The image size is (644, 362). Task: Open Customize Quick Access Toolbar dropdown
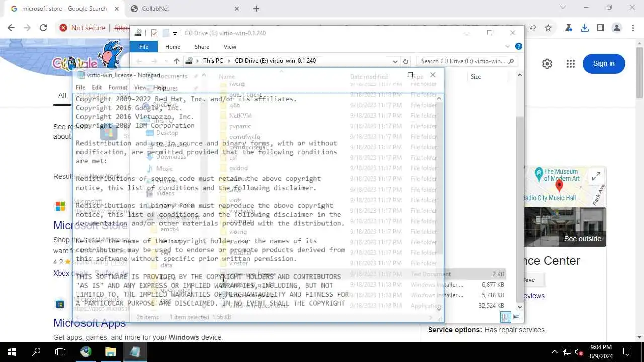click(x=175, y=33)
